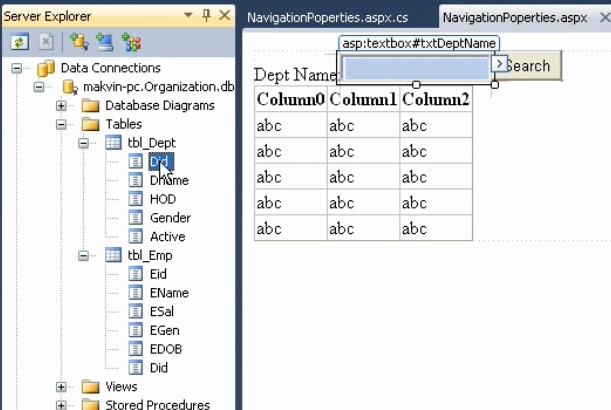Click the Refresh icon in Server Explorer
Image resolution: width=611 pixels, height=410 pixels.
point(19,41)
